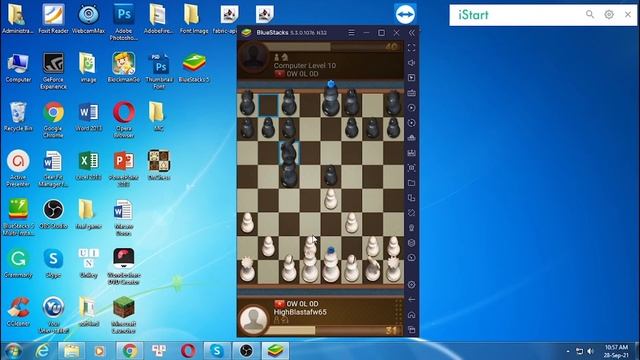Image resolution: width=640 pixels, height=360 pixels.
Task: Collapse the BlueStacks side toolbar
Action: tap(412, 33)
